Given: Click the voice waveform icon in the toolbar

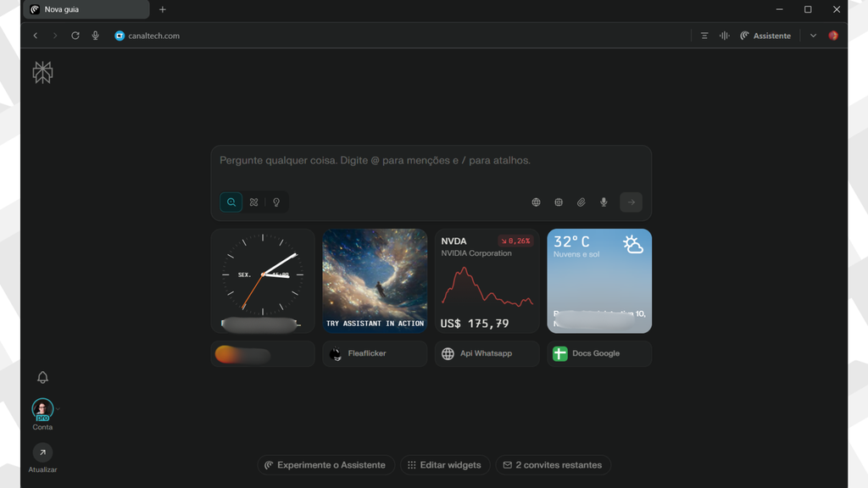Looking at the screenshot, I should click(x=724, y=36).
